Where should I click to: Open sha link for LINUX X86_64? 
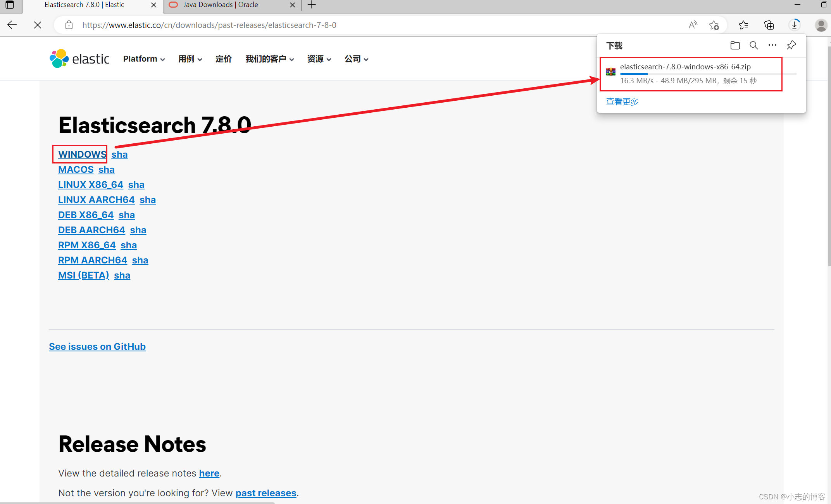136,184
